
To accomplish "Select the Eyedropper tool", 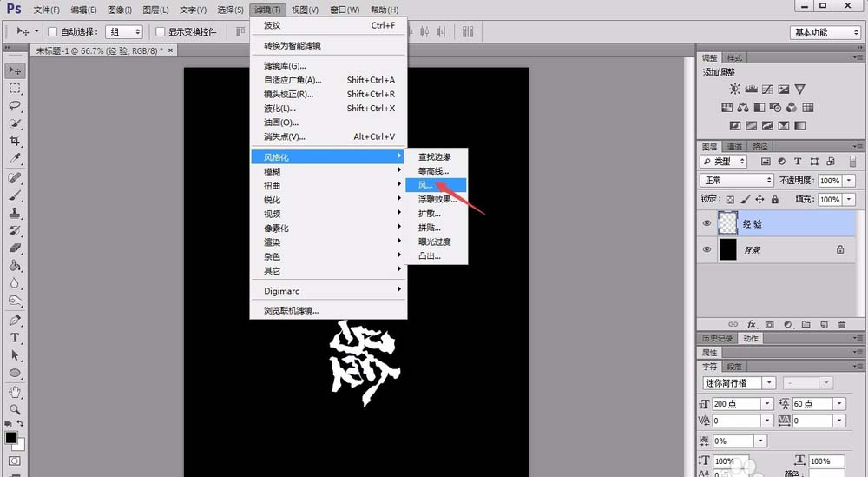I will click(15, 158).
